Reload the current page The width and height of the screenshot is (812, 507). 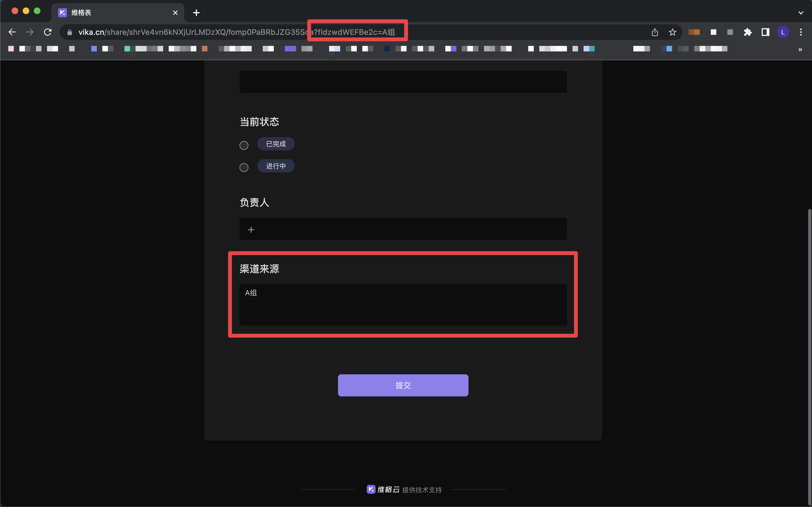click(x=48, y=32)
